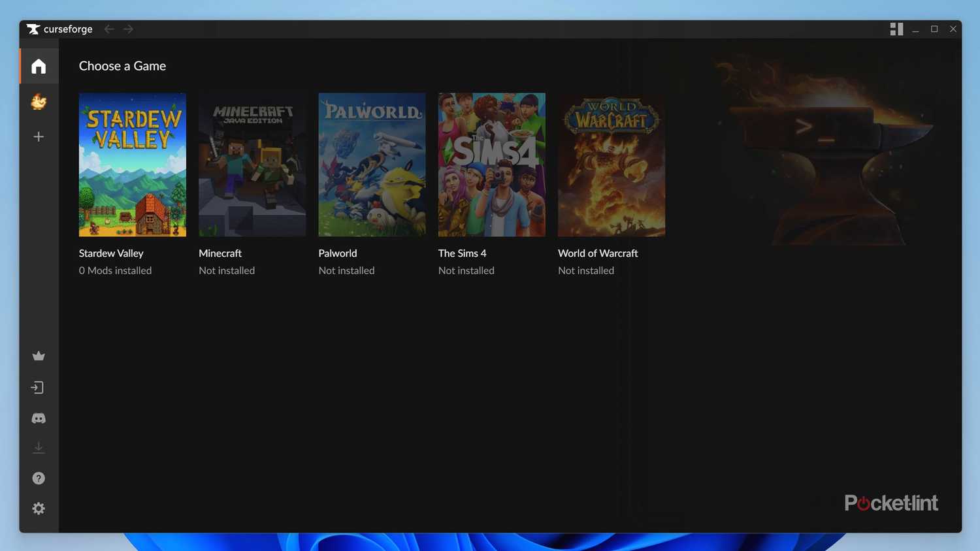Add a new game with the plus icon
The height and width of the screenshot is (551, 980).
click(x=38, y=136)
